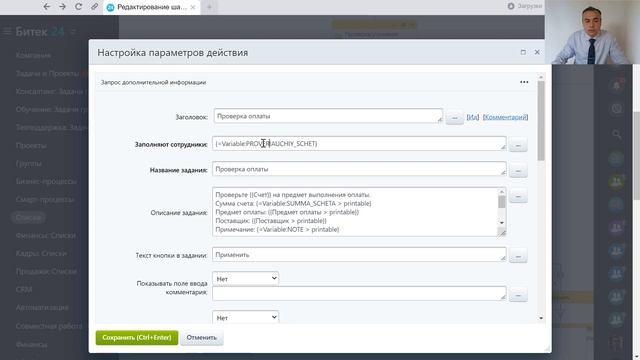Viewport: 640px width, 360px height.
Task: Click the [Ид] link
Action: [x=473, y=117]
